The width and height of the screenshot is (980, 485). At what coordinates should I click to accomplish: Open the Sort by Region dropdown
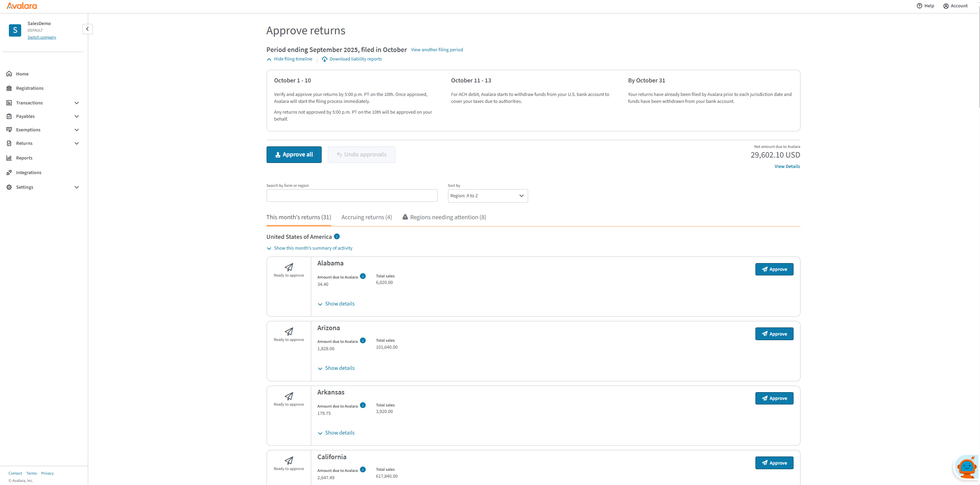click(x=487, y=196)
